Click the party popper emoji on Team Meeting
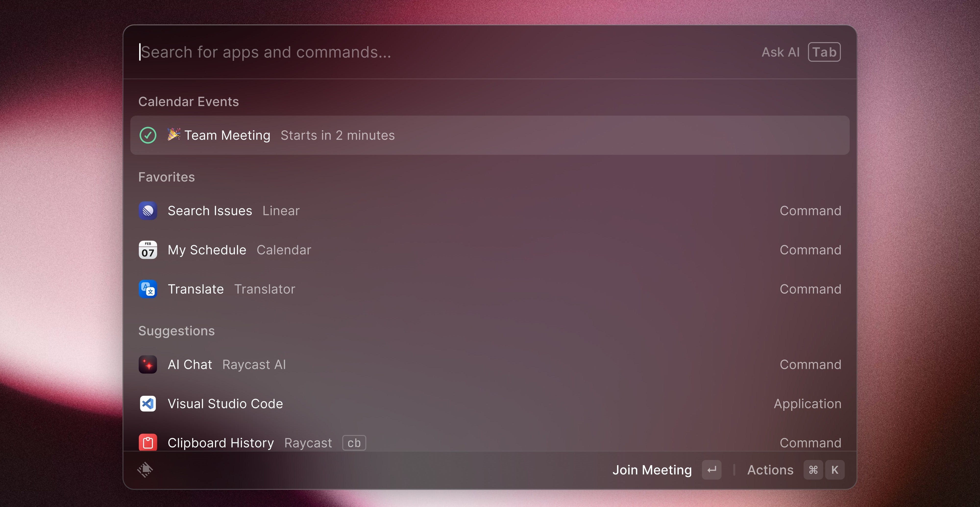This screenshot has height=507, width=980. point(173,135)
